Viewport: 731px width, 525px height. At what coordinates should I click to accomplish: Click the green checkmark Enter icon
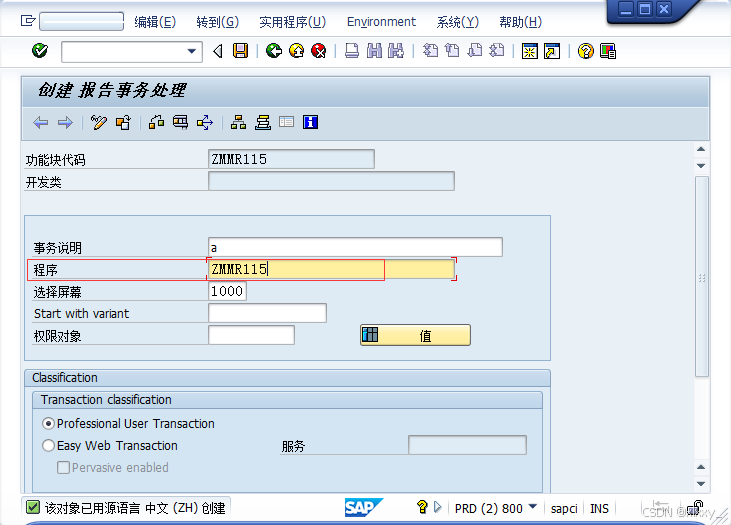(40, 50)
